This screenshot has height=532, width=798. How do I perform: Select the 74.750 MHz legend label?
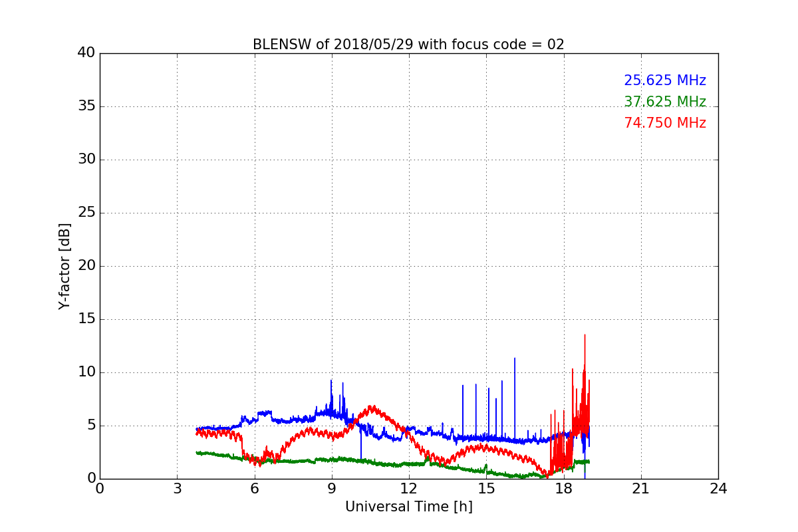click(665, 123)
